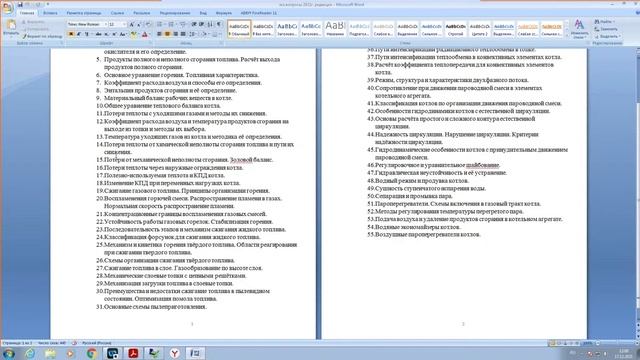The image size is (640, 360).
Task: Open the font name combo box Times New Roman
Action: (x=87, y=24)
